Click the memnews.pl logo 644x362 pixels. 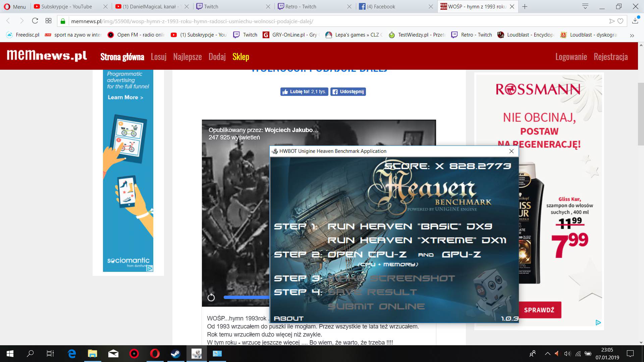47,56
